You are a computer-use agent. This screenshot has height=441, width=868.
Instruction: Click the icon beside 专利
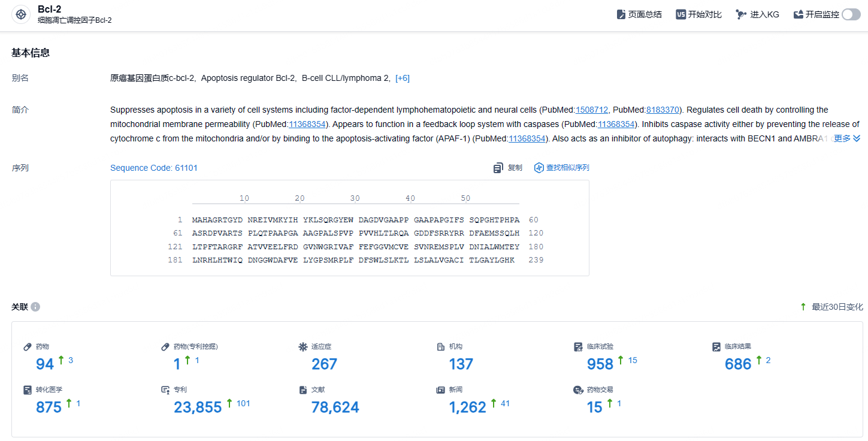[165, 389]
